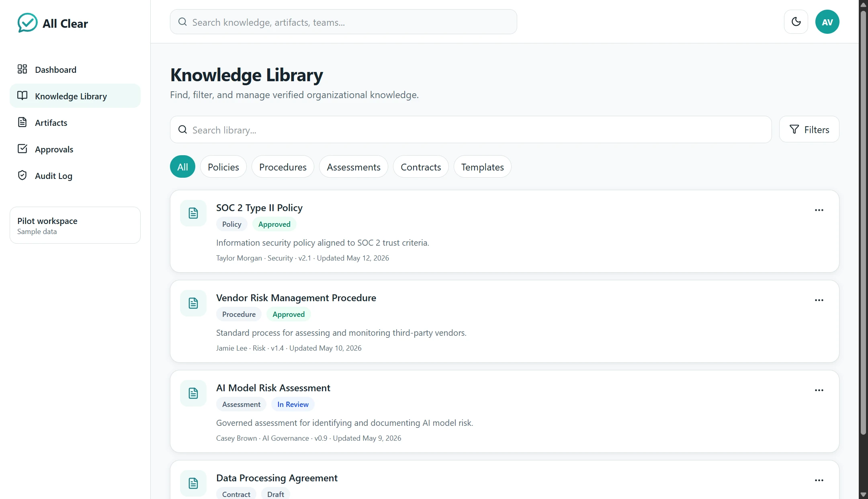Open the Knowledge Library sidebar item
This screenshot has width=868, height=499.
click(x=75, y=96)
